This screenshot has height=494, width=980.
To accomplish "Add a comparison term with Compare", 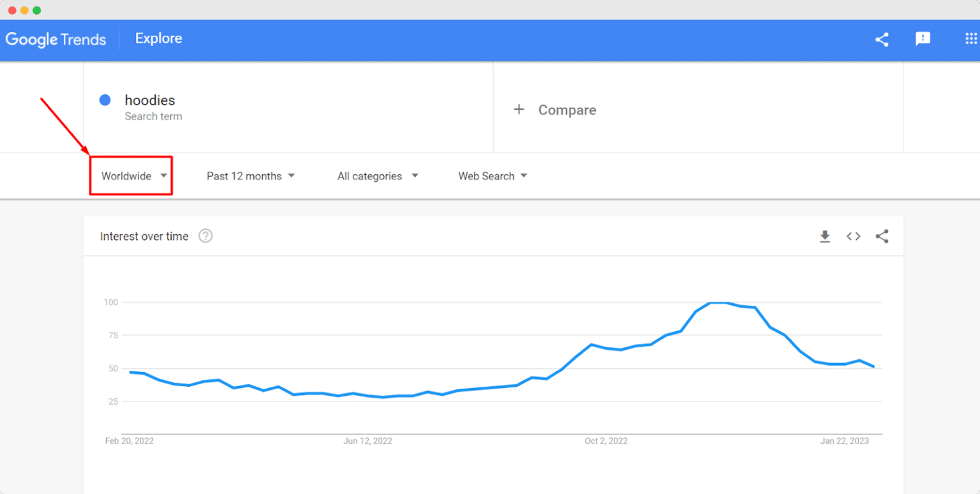I will [554, 109].
